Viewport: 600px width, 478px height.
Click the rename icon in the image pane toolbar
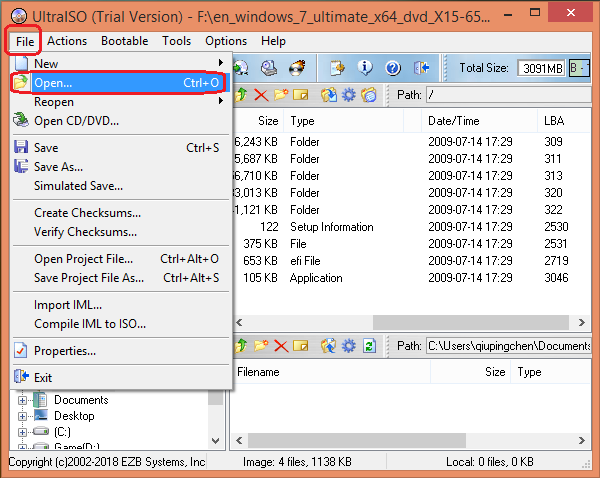coord(300,95)
